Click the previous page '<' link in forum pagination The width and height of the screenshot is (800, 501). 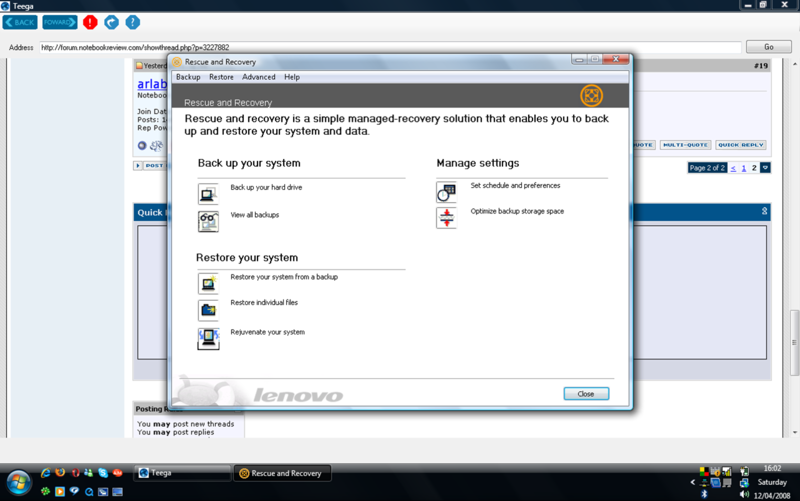733,168
